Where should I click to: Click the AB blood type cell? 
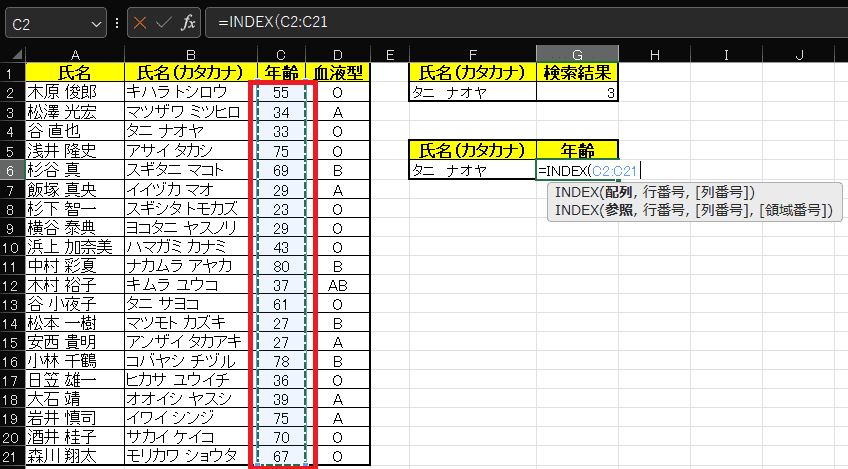click(338, 286)
